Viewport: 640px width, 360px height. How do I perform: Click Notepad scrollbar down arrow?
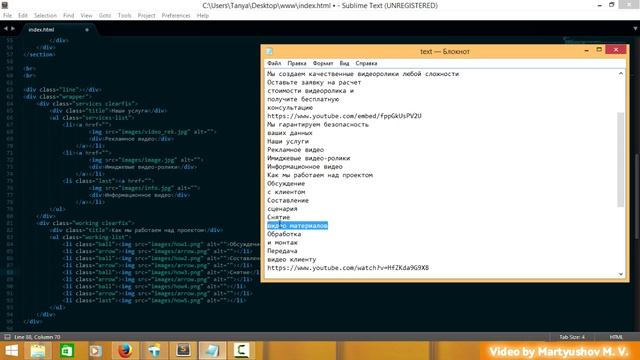621,274
